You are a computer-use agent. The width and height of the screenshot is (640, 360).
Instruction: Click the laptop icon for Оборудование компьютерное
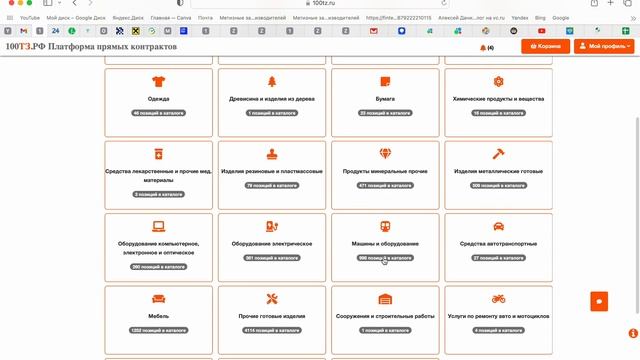[x=158, y=226]
